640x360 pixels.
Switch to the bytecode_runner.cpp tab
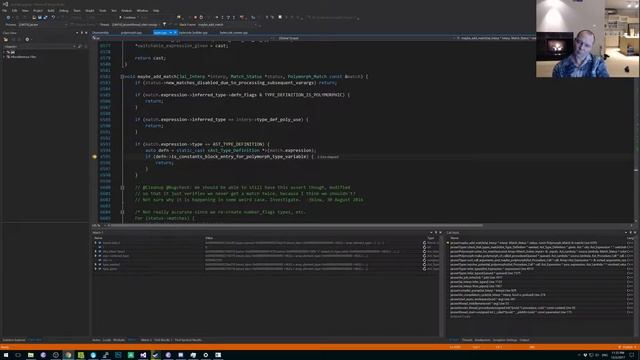pos(233,33)
